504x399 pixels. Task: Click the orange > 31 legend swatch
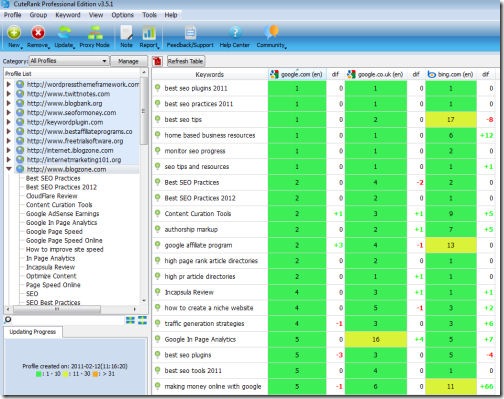pos(96,374)
